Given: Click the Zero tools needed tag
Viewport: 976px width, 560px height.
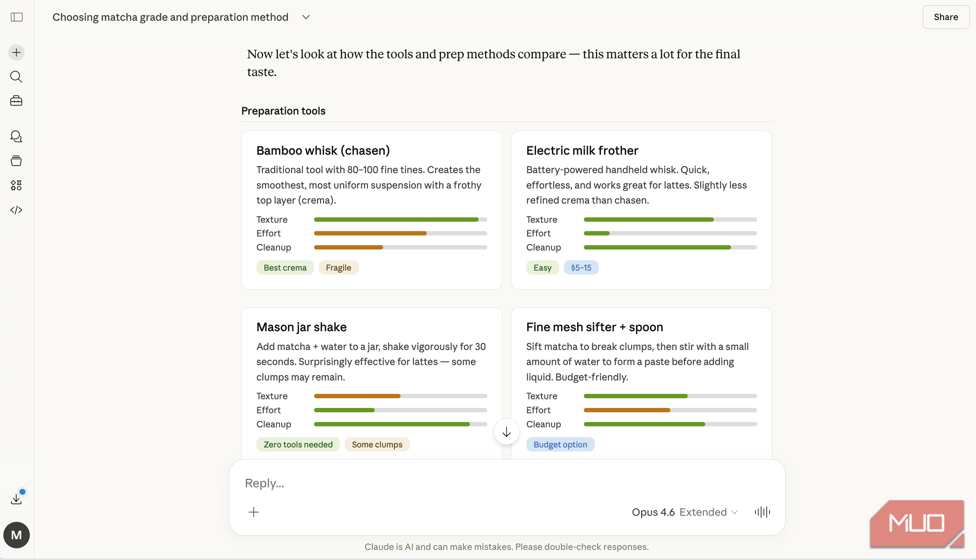Looking at the screenshot, I should (x=298, y=444).
